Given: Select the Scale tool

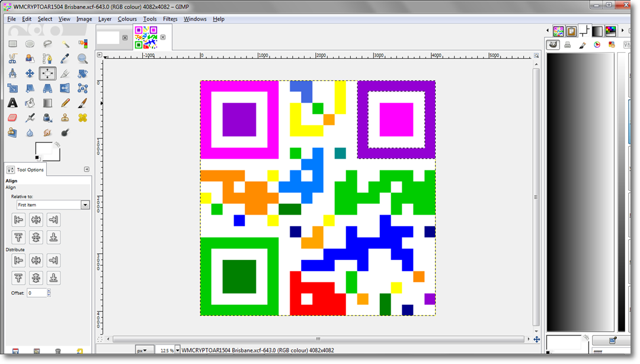Looking at the screenshot, I should 12,88.
